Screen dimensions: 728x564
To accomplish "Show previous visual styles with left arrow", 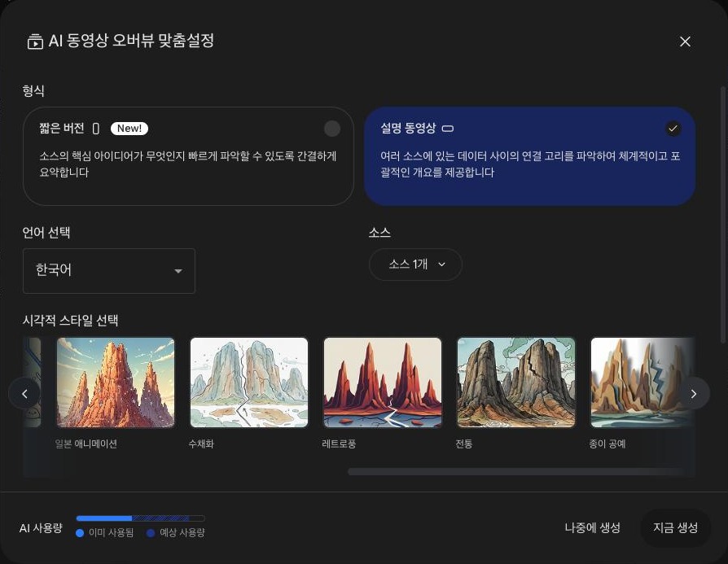I will (24, 394).
